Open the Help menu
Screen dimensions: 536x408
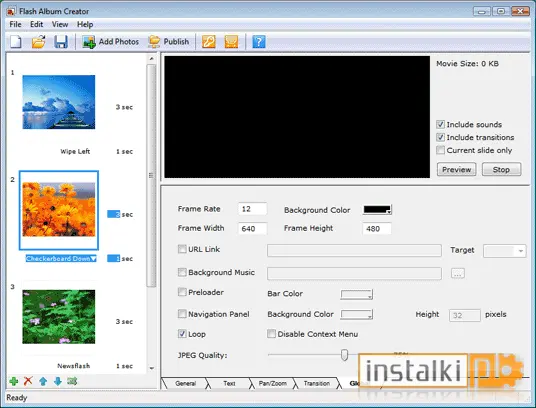[x=85, y=24]
